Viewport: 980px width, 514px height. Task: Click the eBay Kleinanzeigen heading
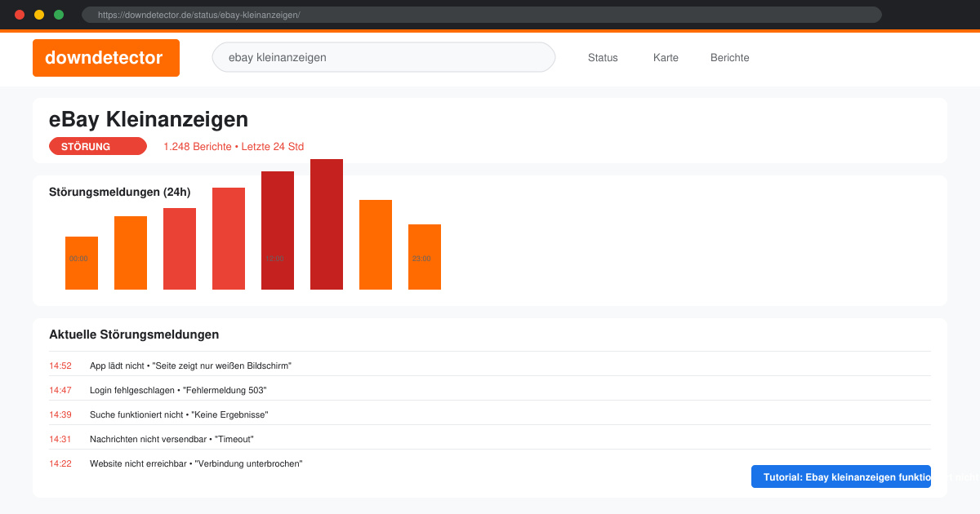click(149, 119)
